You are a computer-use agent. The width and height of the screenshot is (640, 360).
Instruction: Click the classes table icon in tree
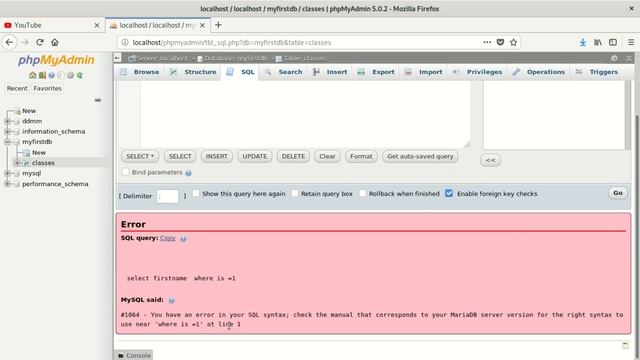(x=26, y=163)
